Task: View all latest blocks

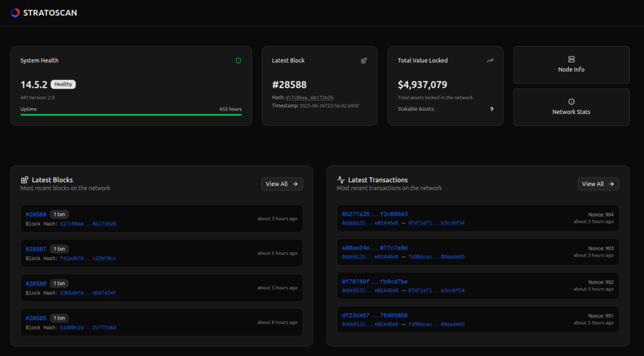Action: pyautogui.click(x=282, y=184)
